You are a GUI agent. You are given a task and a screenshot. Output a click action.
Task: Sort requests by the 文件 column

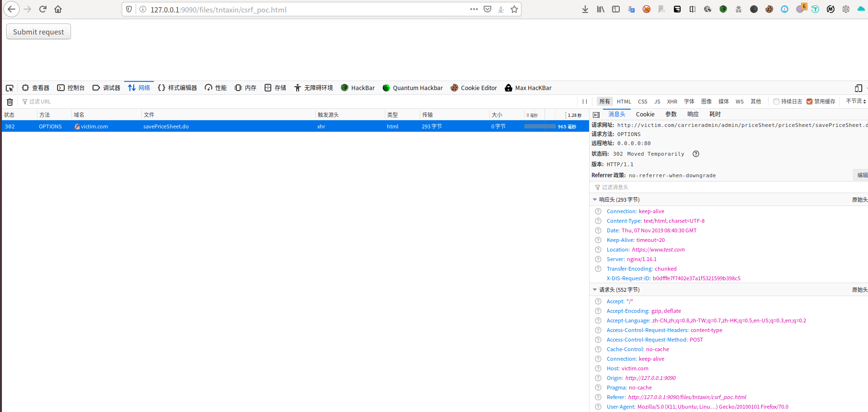228,115
